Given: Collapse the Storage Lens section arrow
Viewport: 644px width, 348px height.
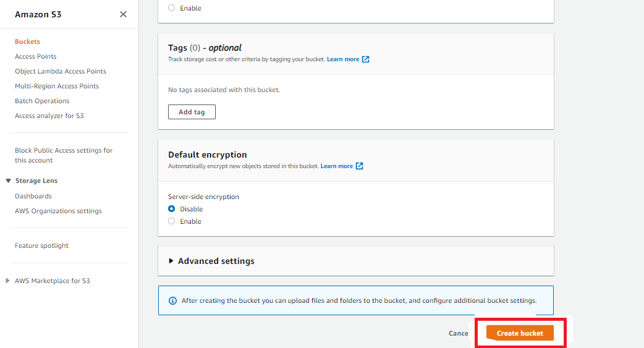Looking at the screenshot, I should [x=8, y=180].
